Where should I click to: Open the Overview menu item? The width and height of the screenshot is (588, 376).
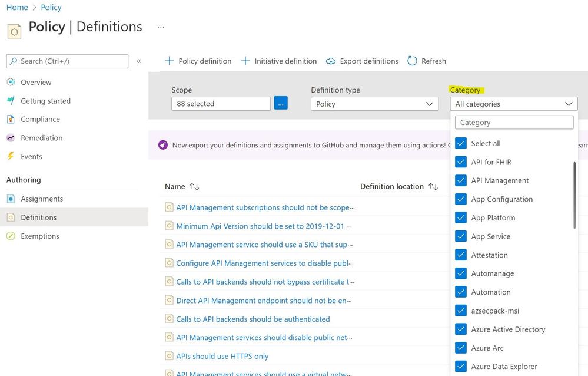(36, 82)
